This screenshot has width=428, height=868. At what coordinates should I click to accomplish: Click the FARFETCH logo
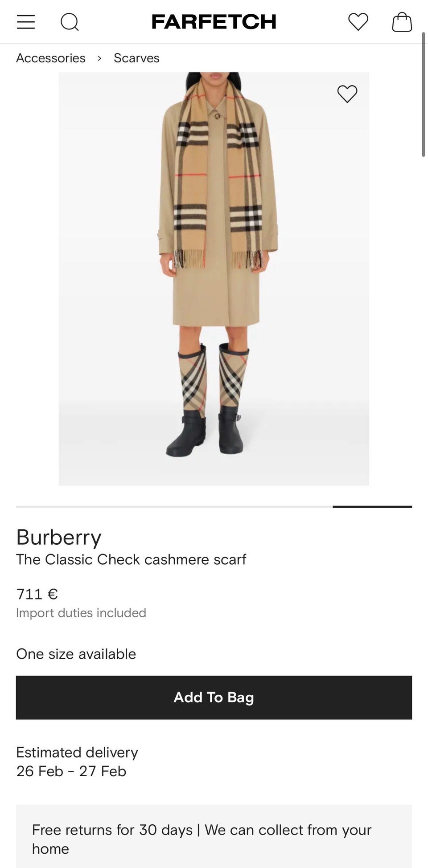214,21
